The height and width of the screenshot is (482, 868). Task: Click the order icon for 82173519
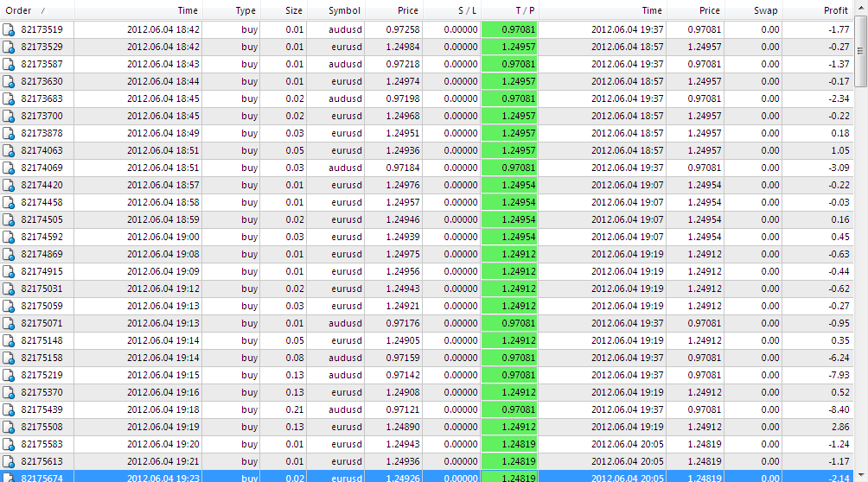tap(9, 30)
